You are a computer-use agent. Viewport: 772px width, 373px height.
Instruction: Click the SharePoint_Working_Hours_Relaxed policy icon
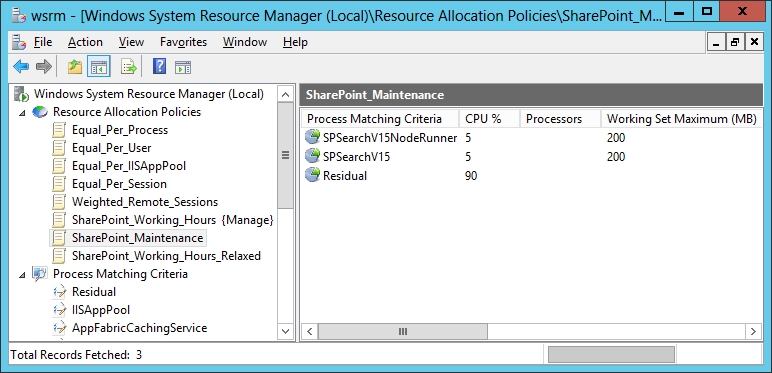click(x=59, y=256)
